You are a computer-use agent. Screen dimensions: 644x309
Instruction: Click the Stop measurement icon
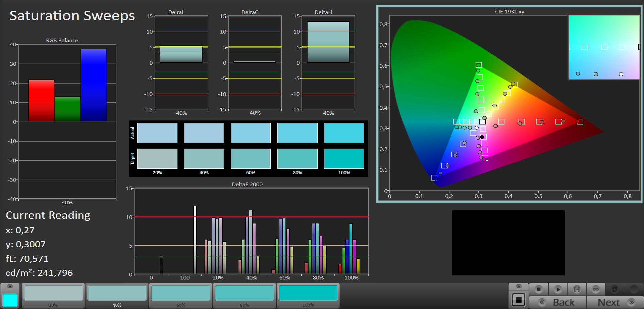pyautogui.click(x=539, y=289)
